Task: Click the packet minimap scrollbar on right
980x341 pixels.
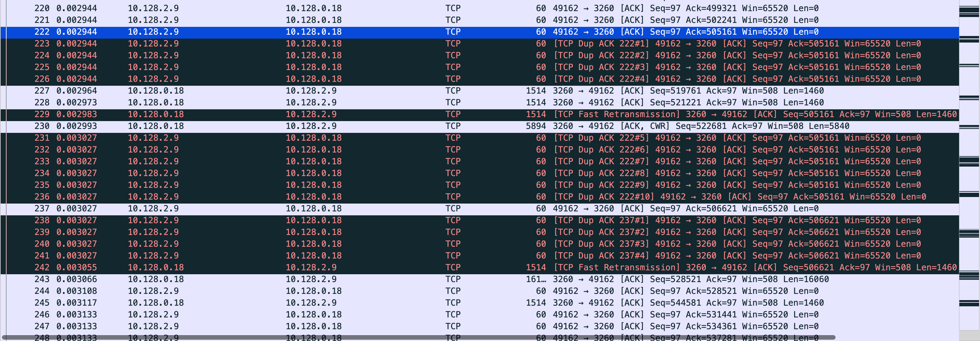Action: click(x=969, y=165)
